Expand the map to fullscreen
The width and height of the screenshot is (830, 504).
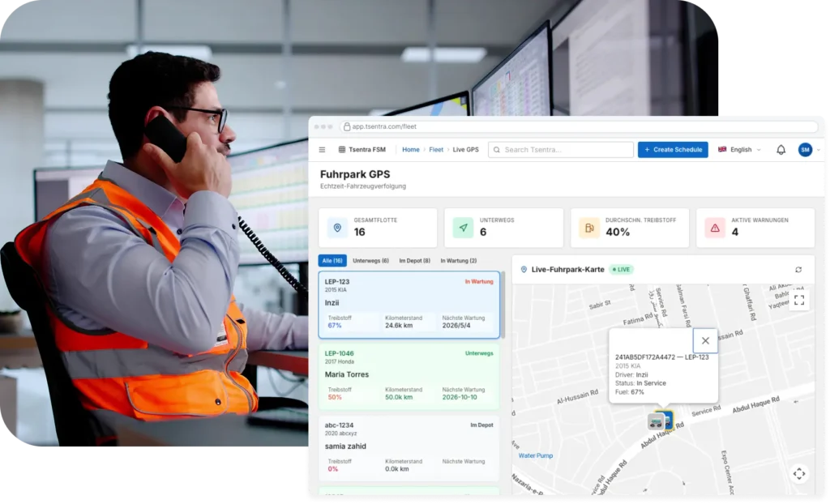(799, 300)
